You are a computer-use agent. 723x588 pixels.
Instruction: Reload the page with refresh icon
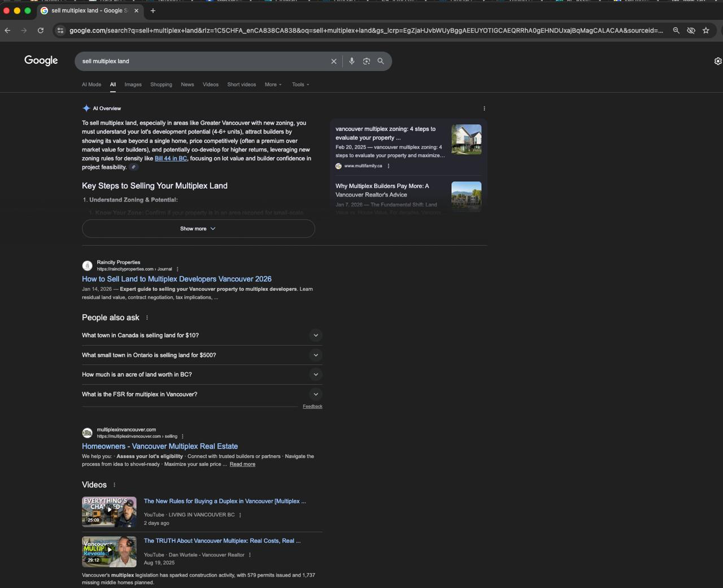tap(41, 31)
